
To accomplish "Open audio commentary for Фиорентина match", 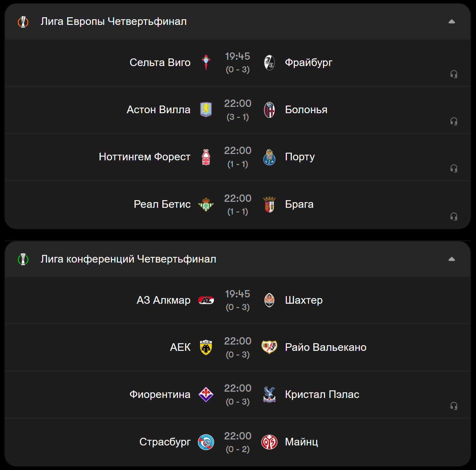I will pyautogui.click(x=453, y=406).
